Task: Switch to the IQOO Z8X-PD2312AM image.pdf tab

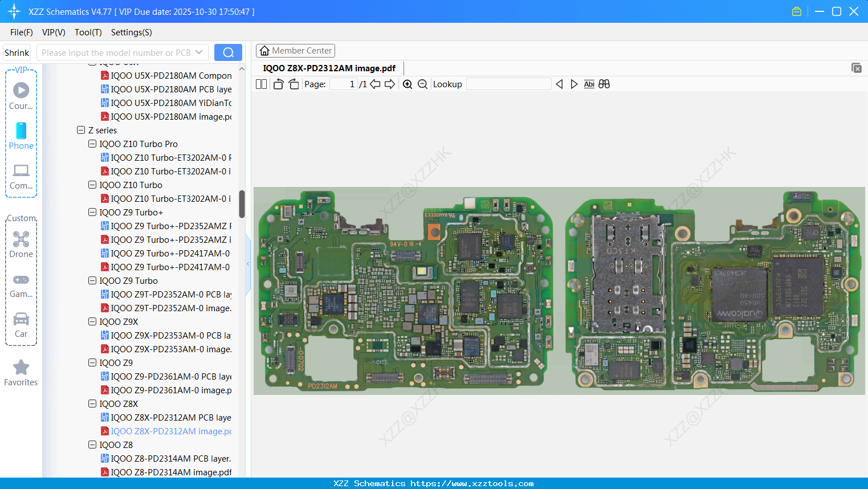Action: click(x=329, y=68)
